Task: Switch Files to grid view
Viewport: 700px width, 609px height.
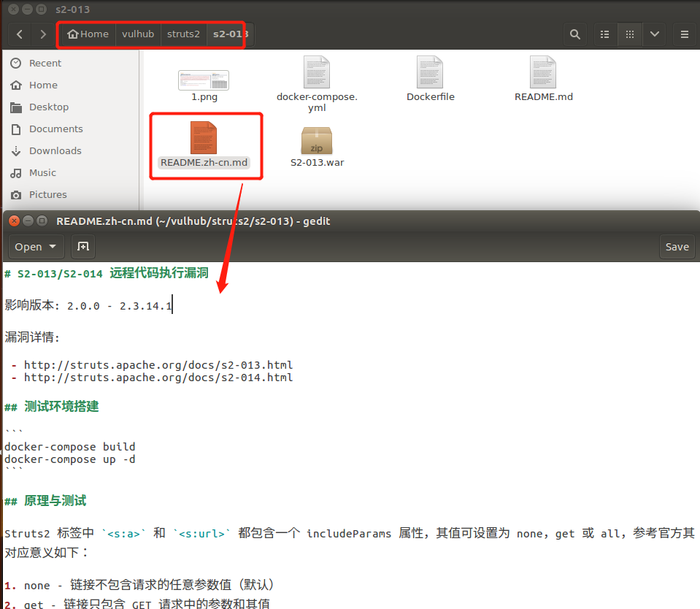Action: tap(630, 34)
